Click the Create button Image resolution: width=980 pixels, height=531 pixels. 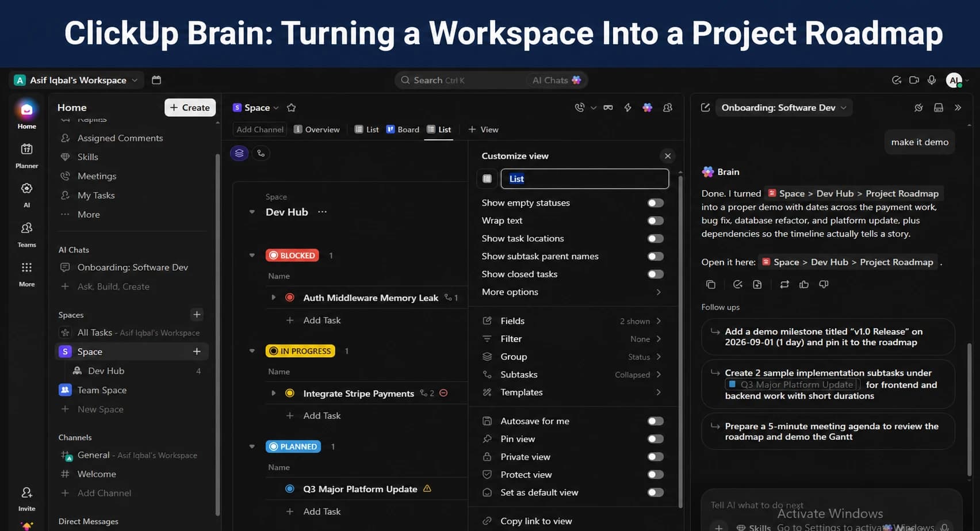point(190,108)
